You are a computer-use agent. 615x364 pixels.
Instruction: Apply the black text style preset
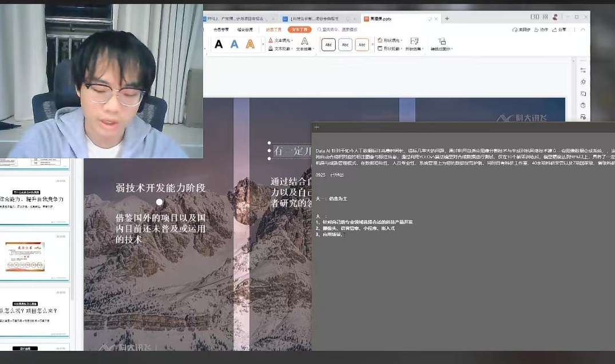click(x=219, y=45)
